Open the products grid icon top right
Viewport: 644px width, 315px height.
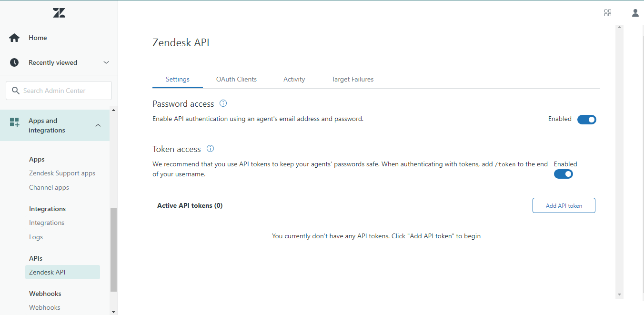click(608, 12)
